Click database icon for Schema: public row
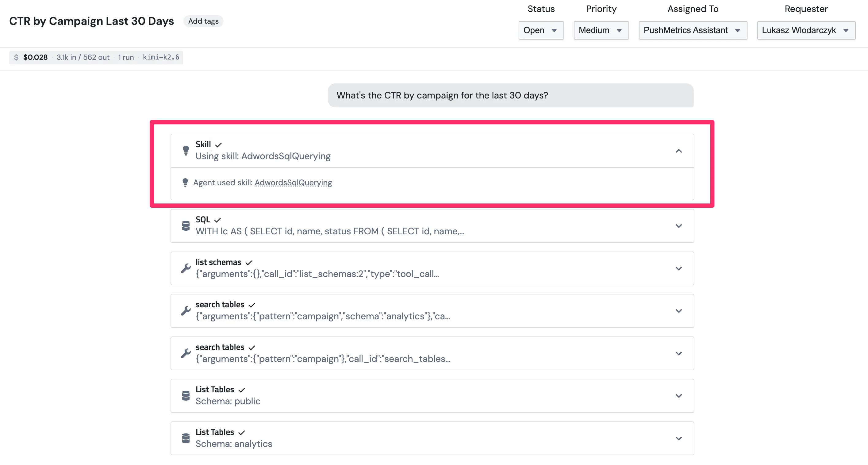868x465 pixels. click(186, 396)
